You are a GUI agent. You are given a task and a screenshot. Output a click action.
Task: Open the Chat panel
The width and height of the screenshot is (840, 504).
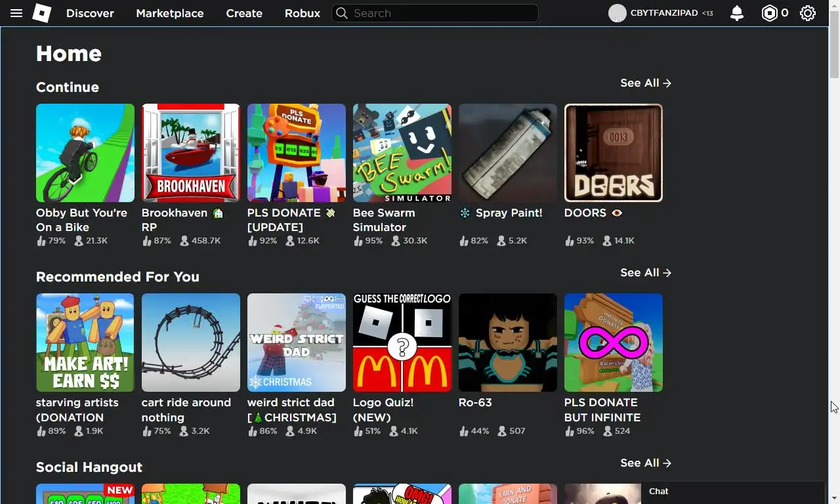[732, 493]
